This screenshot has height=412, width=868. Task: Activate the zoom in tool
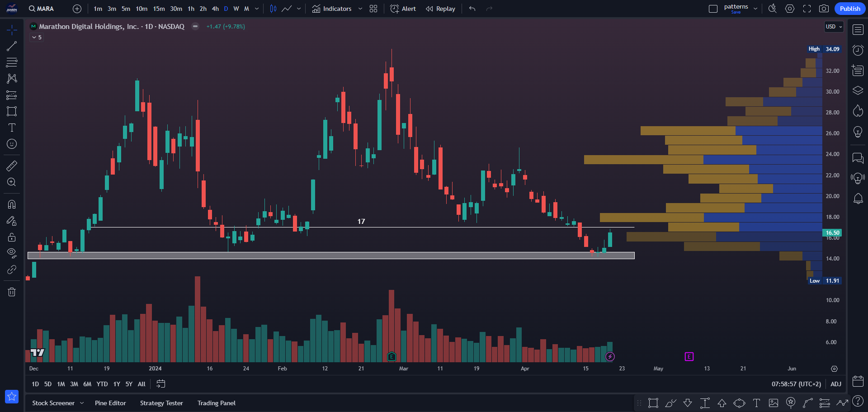point(12,182)
